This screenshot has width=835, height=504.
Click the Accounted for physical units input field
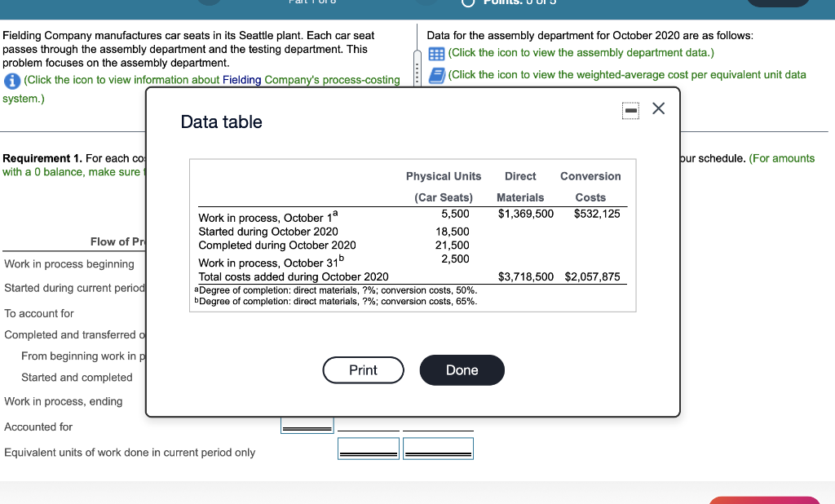pyautogui.click(x=307, y=426)
